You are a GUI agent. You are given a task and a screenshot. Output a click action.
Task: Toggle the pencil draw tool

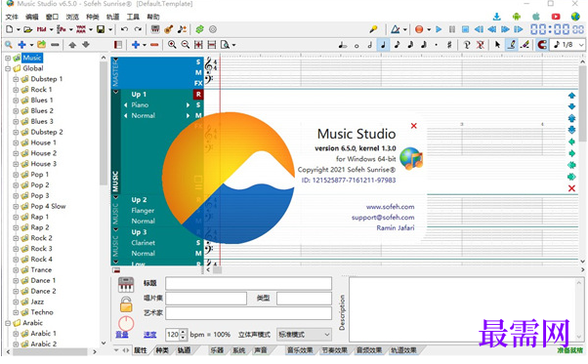coord(511,45)
